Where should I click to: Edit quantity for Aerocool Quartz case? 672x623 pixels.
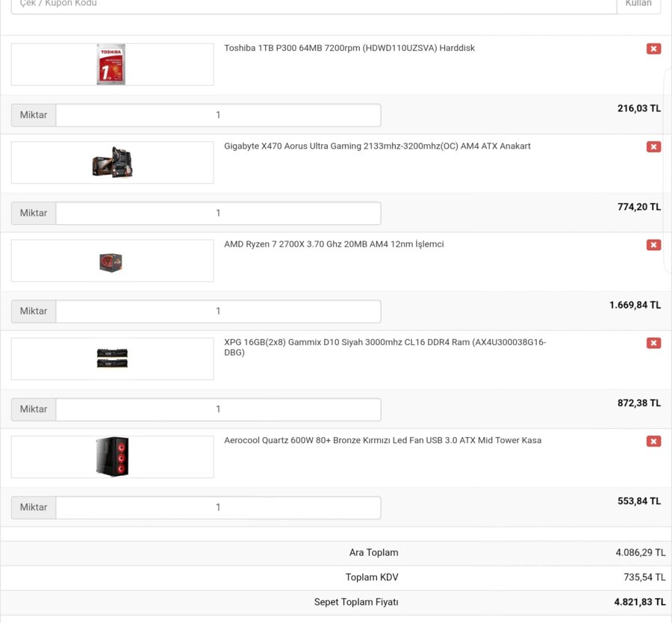pyautogui.click(x=218, y=507)
